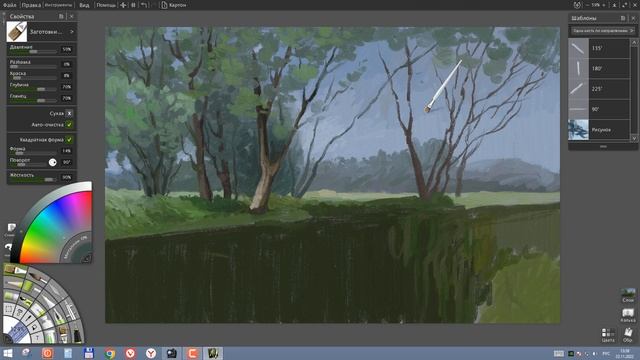This screenshot has width=640, height=360.
Task: Toggle the Сухая checkbox
Action: click(x=69, y=113)
